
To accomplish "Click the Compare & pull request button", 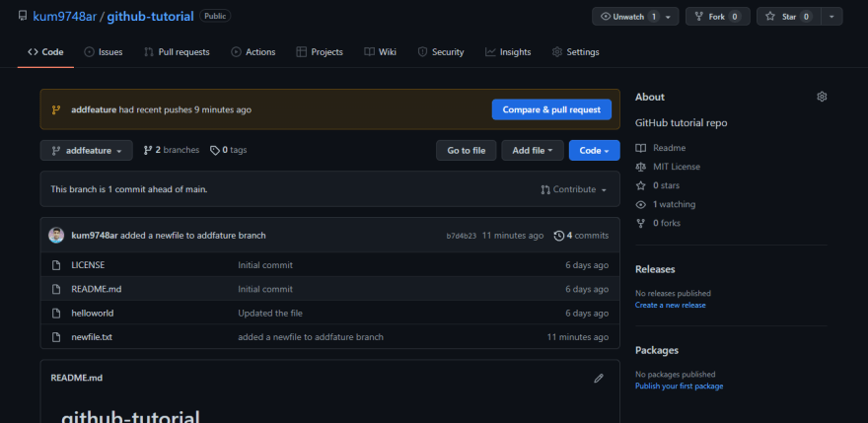I will 551,109.
